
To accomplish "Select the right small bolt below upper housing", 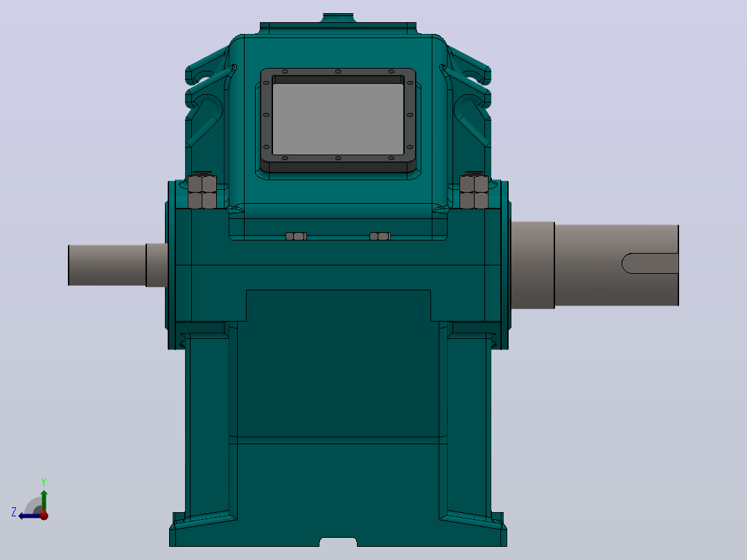I will click(x=380, y=236).
